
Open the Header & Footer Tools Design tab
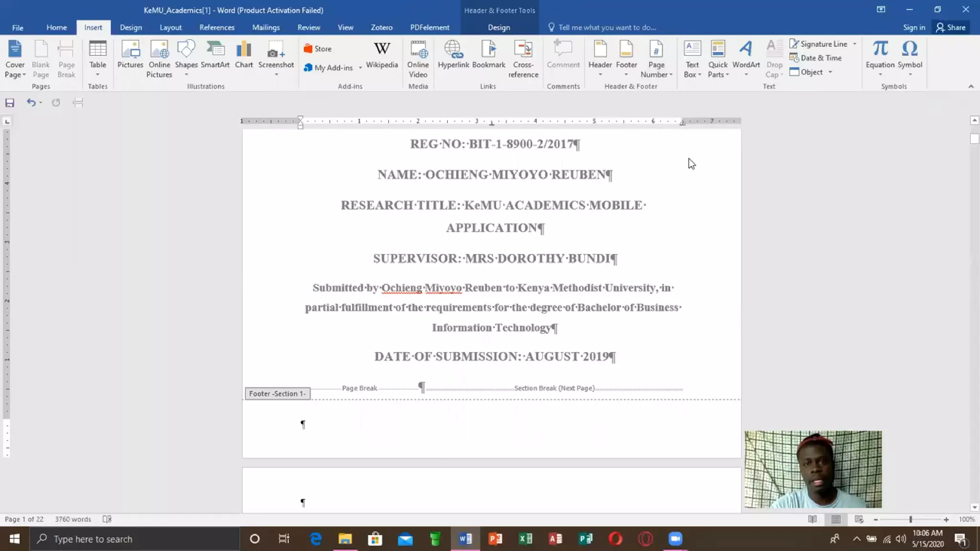(x=499, y=27)
